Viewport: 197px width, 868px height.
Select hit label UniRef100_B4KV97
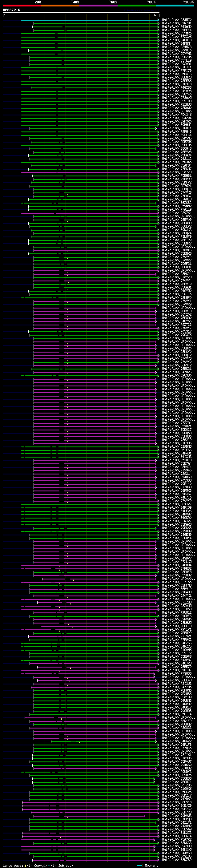[x=177, y=515]
